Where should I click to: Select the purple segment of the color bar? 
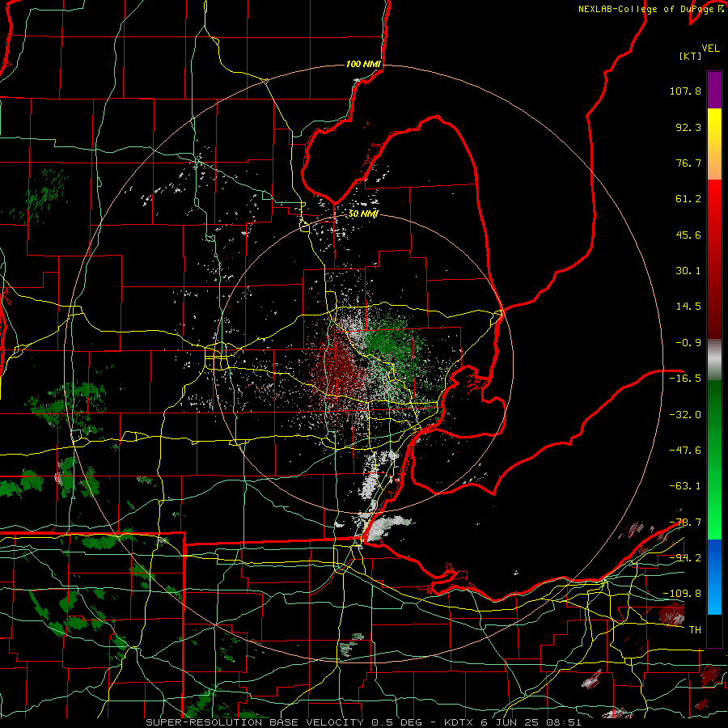tap(714, 90)
